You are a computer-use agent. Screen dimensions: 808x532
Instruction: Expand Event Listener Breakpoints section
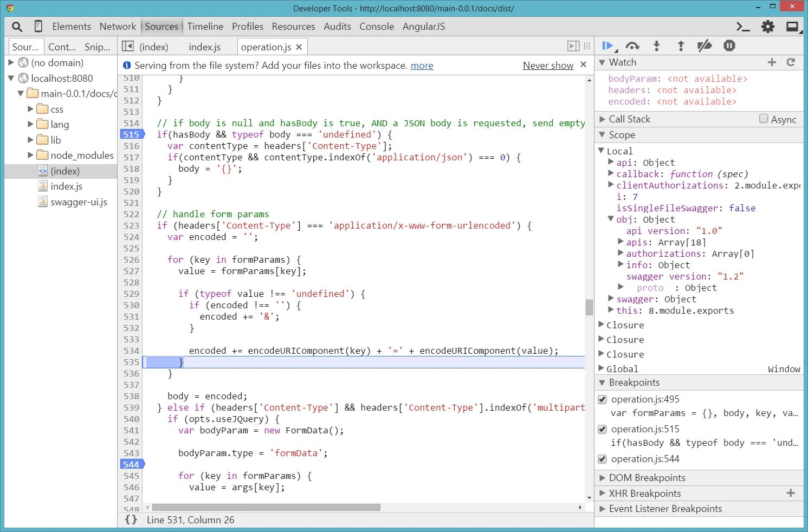(x=602, y=509)
